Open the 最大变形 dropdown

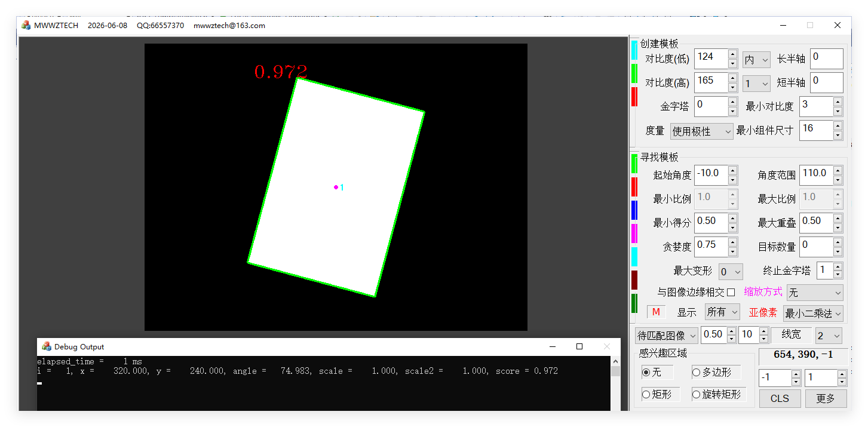point(731,271)
